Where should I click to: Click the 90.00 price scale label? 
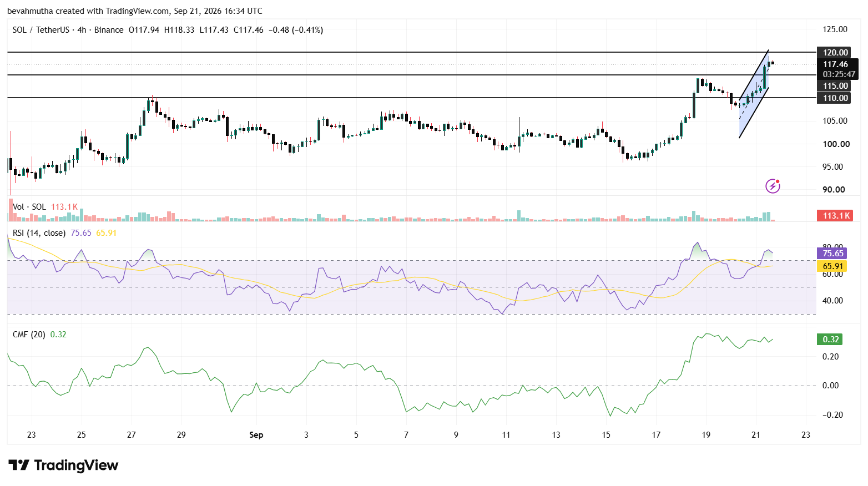[834, 190]
